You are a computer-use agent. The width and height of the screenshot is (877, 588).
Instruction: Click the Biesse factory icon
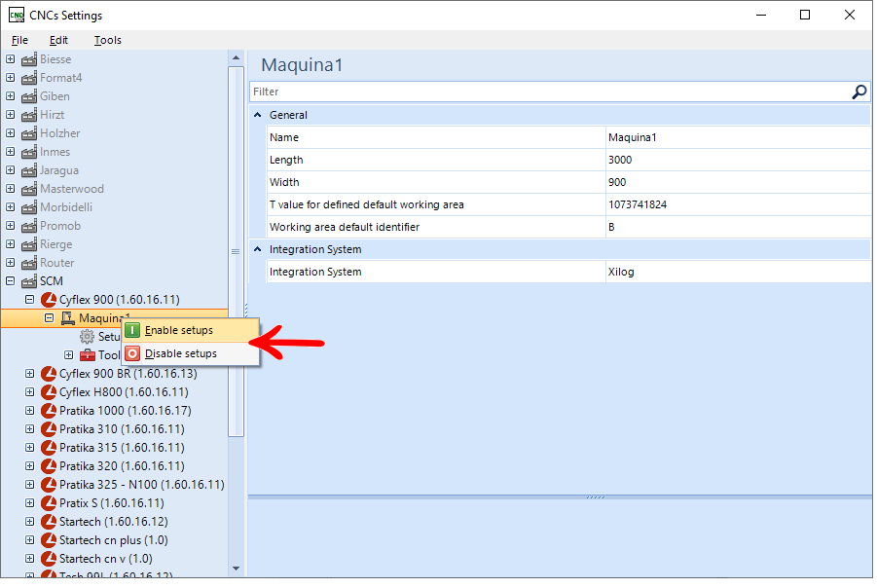pos(29,59)
